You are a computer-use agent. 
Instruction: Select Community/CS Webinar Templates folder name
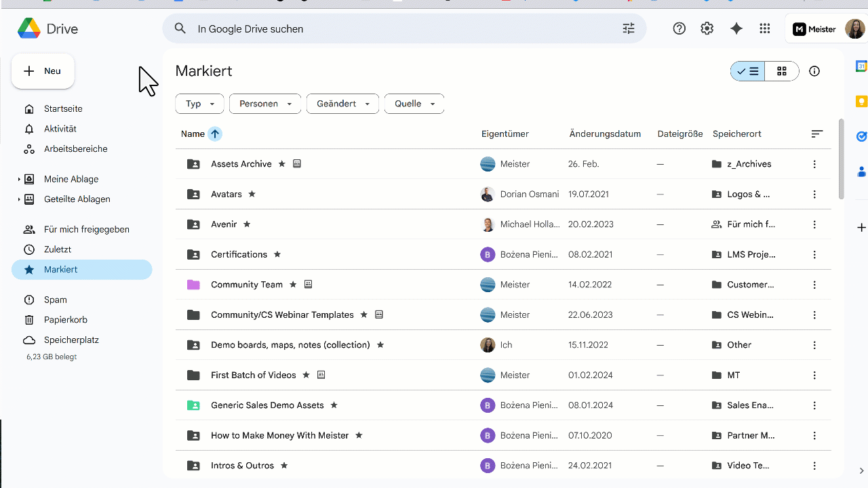click(282, 314)
